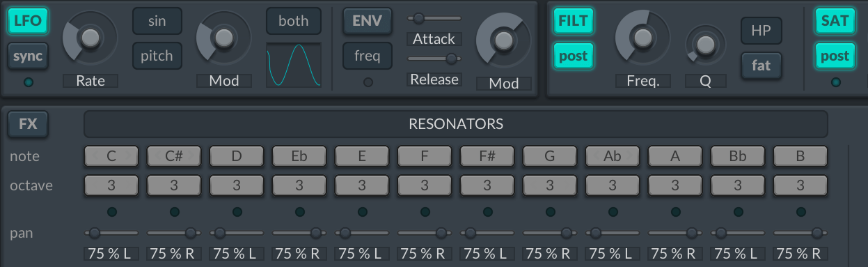Click the indicator LED under E resonator

pos(362,212)
